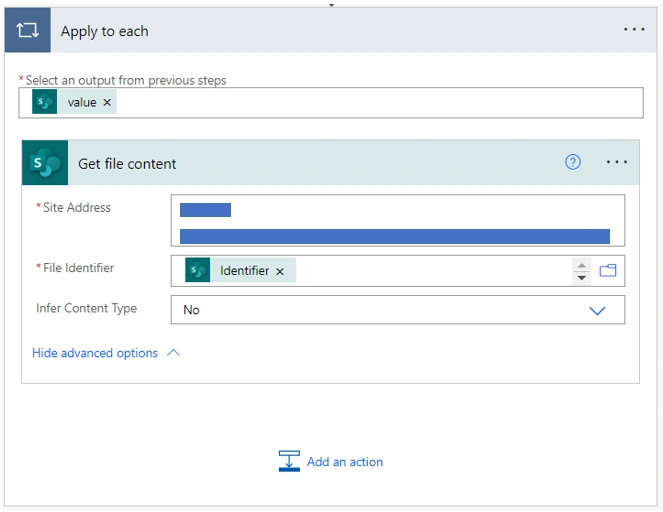663x512 pixels.
Task: Remove the Identifier token from File Identifier
Action: [280, 271]
